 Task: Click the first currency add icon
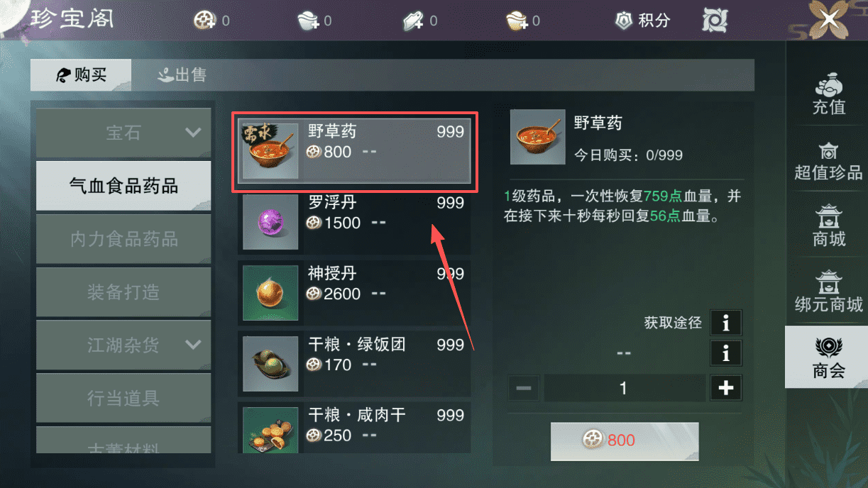[204, 21]
